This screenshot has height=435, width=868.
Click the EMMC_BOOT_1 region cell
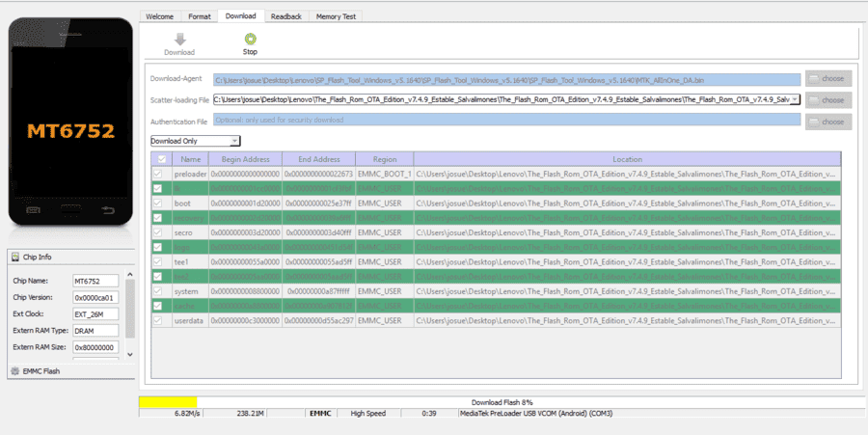pos(385,174)
